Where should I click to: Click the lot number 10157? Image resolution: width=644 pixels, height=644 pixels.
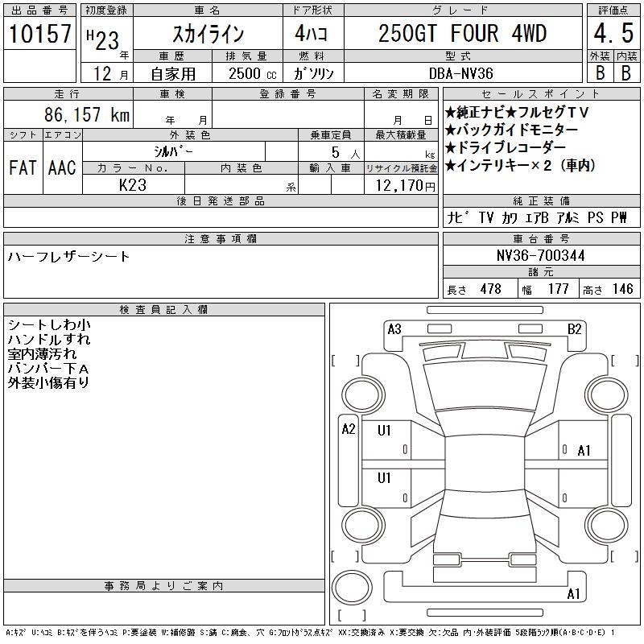[x=39, y=33]
